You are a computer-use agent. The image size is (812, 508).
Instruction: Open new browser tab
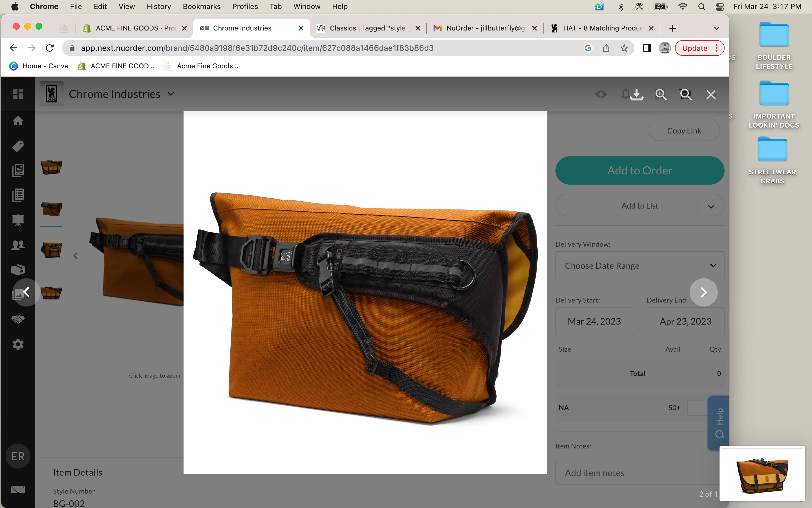pos(672,28)
